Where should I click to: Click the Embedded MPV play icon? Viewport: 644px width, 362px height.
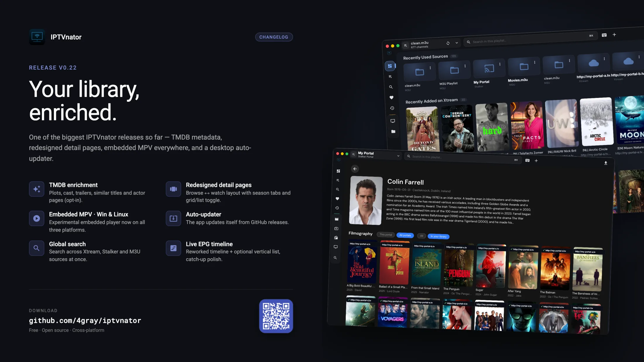(37, 218)
